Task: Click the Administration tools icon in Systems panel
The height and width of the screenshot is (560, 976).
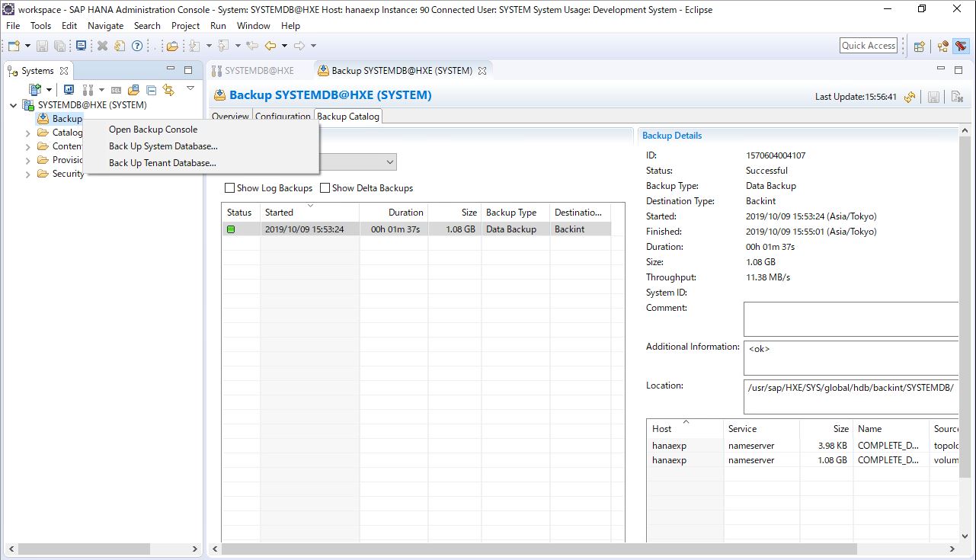Action: [88, 90]
